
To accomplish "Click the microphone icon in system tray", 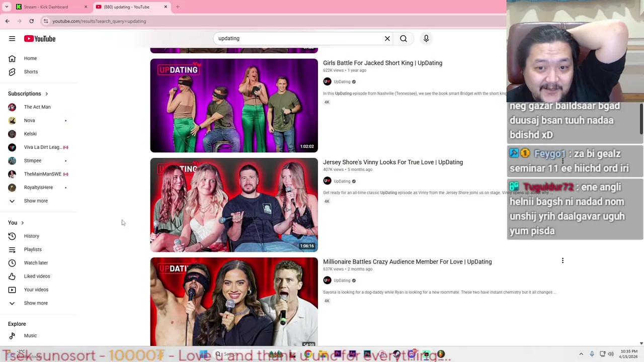I will point(592,354).
